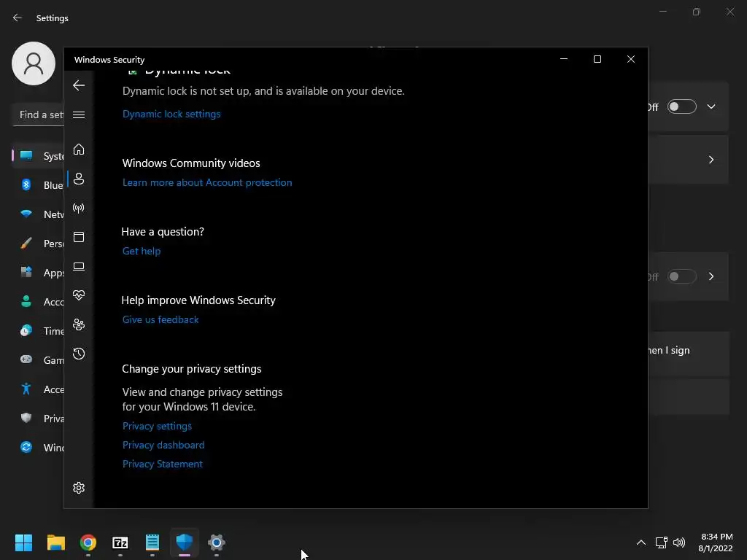Go back in Settings window

(x=18, y=17)
